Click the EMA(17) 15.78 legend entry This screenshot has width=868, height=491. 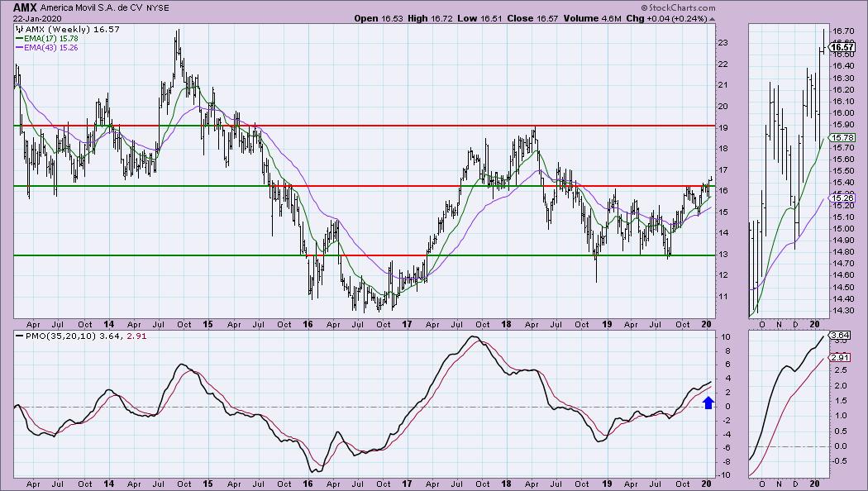(47, 39)
